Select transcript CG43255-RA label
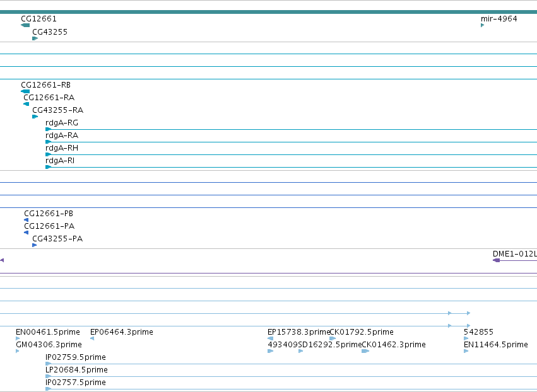The height and width of the screenshot is (392, 537). pyautogui.click(x=58, y=110)
